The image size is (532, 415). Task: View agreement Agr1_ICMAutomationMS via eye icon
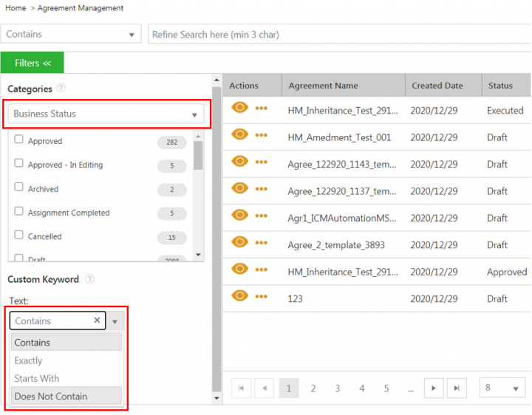239,216
